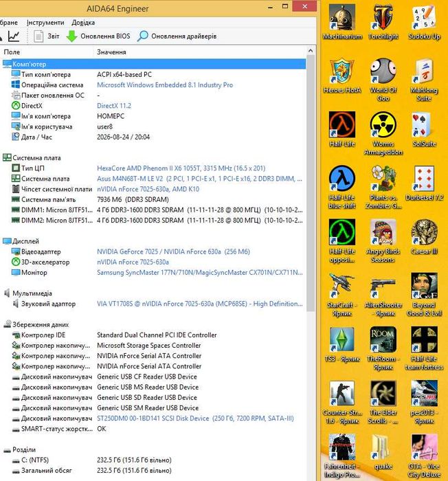Select the Системна пам'ять row
The height and width of the screenshot is (481, 448).
[x=153, y=199]
